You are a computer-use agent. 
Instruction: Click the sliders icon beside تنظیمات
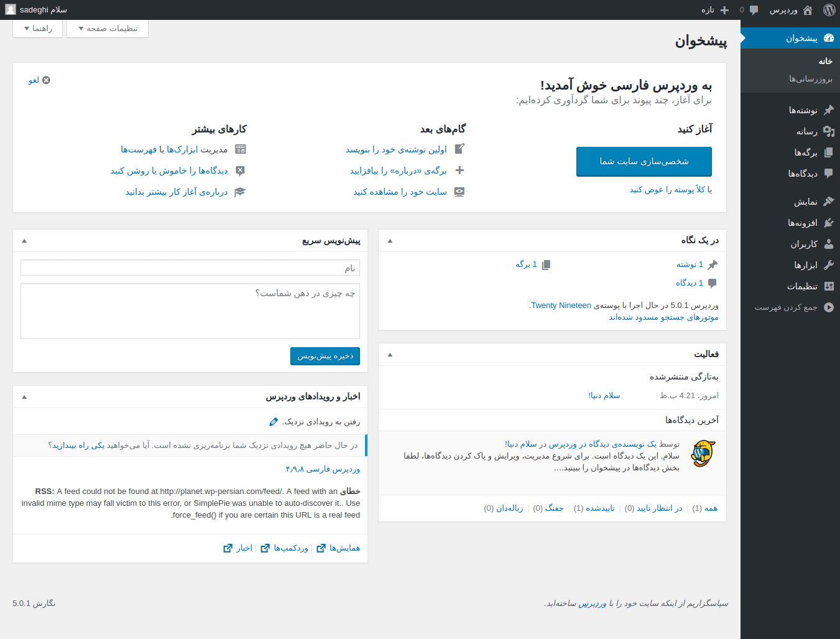pos(829,286)
